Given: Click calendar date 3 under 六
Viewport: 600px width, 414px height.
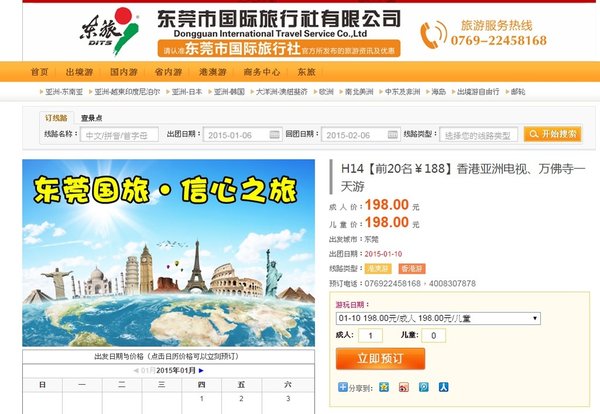Looking at the screenshot, I should coord(288,399).
